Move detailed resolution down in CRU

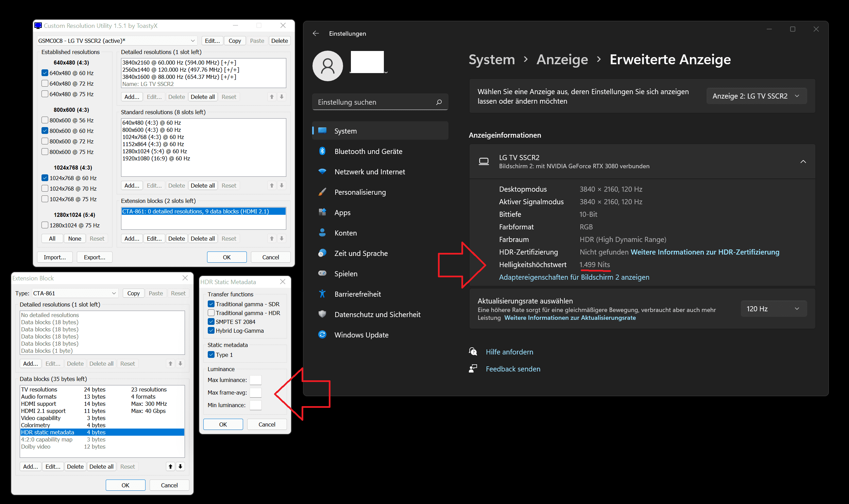coord(282,97)
